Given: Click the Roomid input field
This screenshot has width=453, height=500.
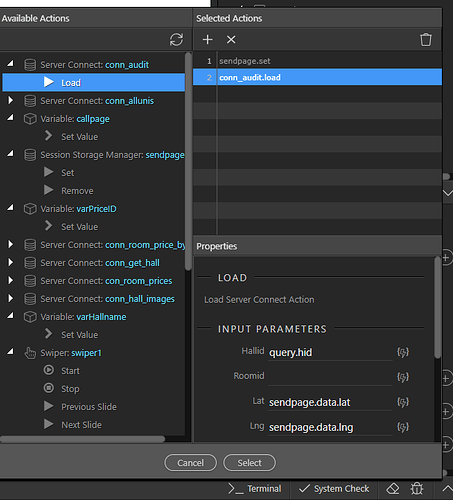Looking at the screenshot, I should tap(330, 377).
